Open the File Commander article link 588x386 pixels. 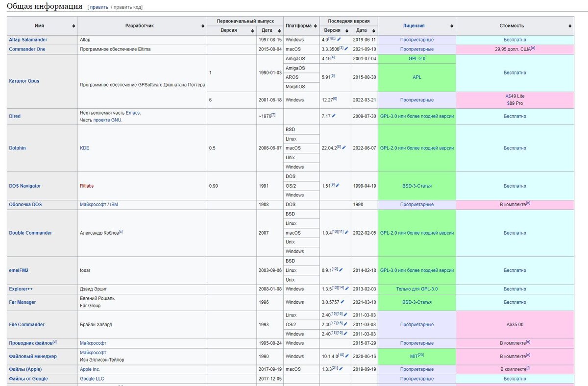26,324
